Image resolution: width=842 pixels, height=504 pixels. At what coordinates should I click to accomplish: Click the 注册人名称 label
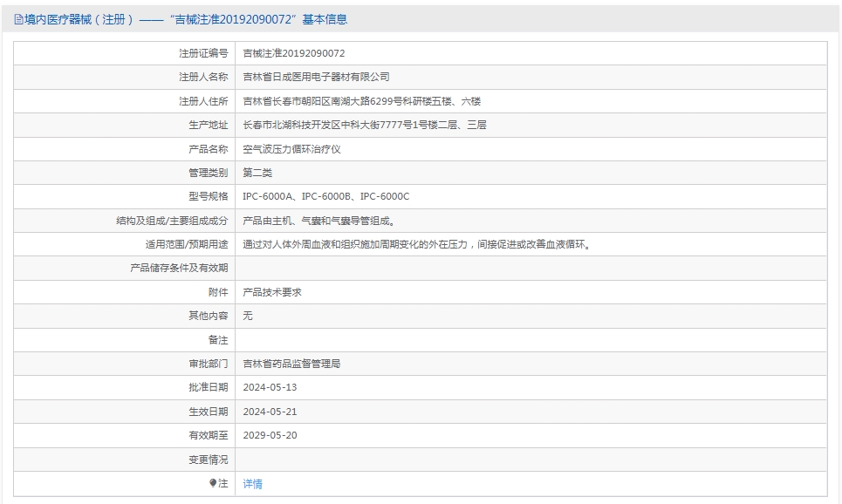tap(203, 77)
